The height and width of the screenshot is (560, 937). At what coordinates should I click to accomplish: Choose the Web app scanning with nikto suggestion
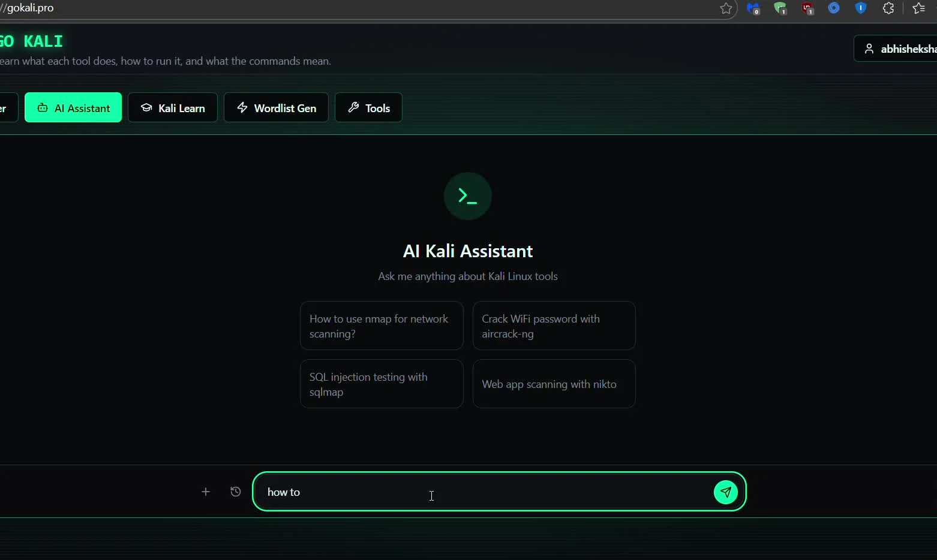(x=554, y=384)
